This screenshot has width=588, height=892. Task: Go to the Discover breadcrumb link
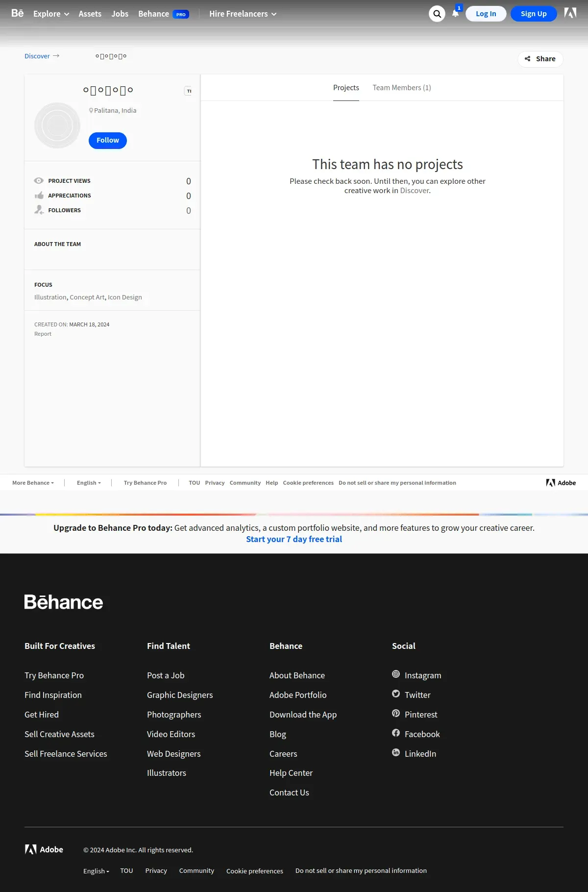[x=37, y=56]
